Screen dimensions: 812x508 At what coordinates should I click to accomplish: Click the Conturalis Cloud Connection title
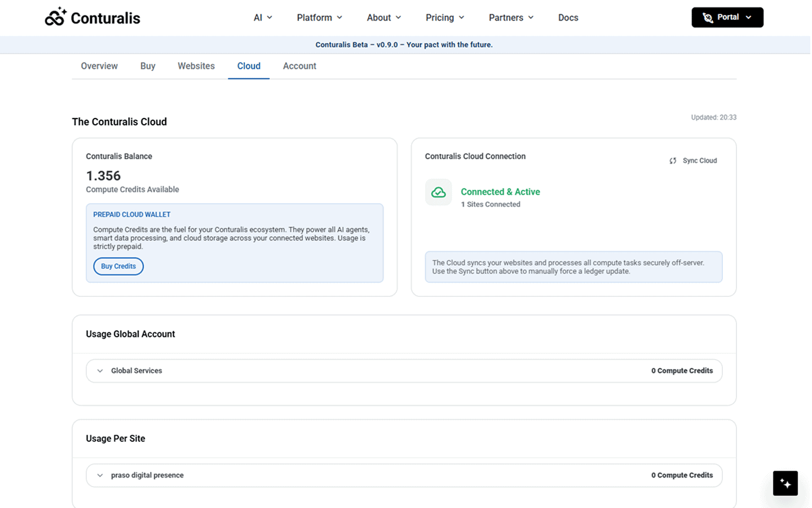475,156
